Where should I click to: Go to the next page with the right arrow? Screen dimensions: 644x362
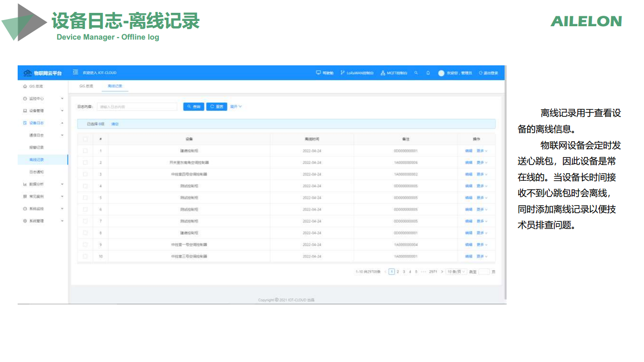pyautogui.click(x=442, y=272)
